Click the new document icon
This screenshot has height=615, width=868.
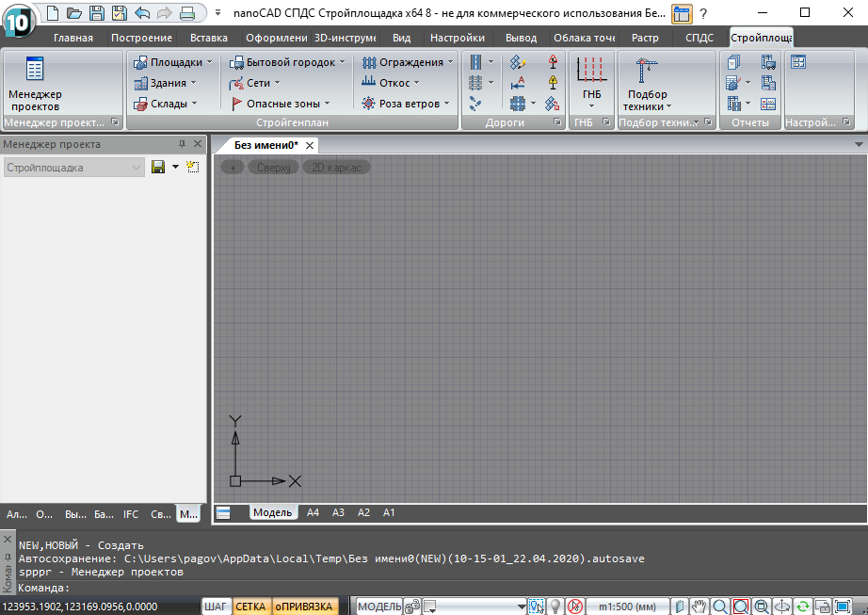(x=53, y=13)
